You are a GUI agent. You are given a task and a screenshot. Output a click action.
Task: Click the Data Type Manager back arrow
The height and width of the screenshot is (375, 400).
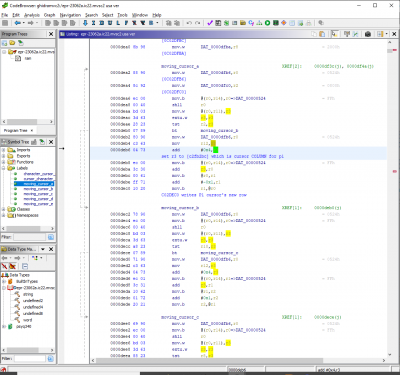(x=4, y=258)
